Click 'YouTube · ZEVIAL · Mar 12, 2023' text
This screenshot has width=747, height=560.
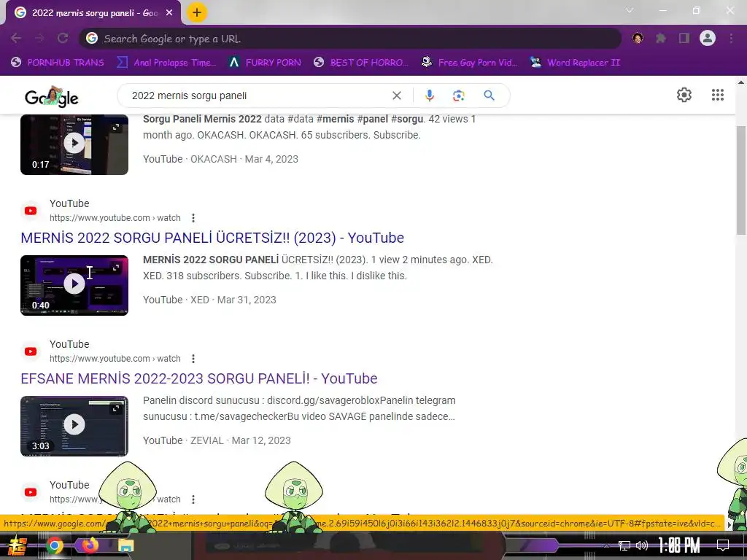[217, 440]
